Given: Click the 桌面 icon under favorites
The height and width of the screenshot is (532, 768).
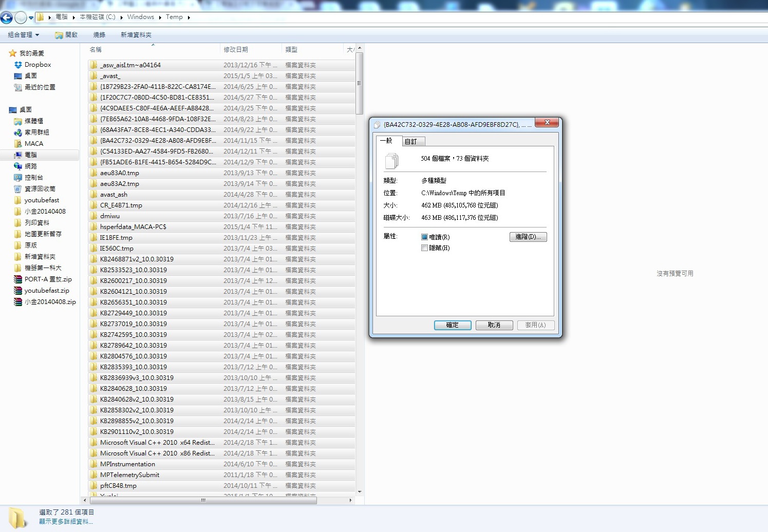Looking at the screenshot, I should [18, 76].
